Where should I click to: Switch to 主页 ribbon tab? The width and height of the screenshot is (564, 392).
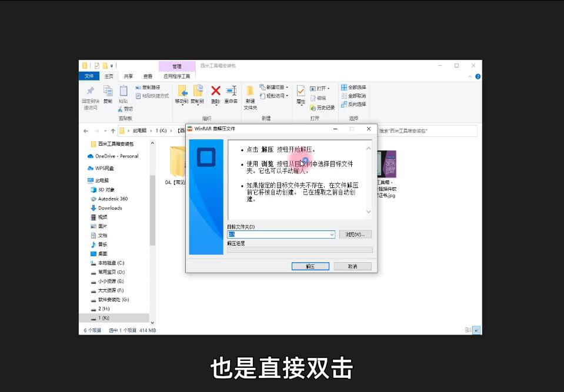(109, 76)
